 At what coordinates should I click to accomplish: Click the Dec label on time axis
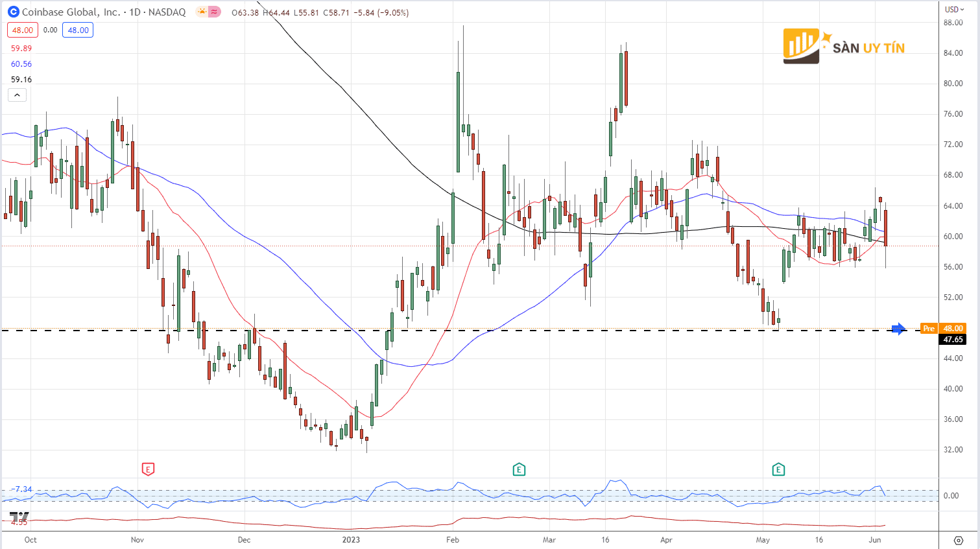(244, 540)
